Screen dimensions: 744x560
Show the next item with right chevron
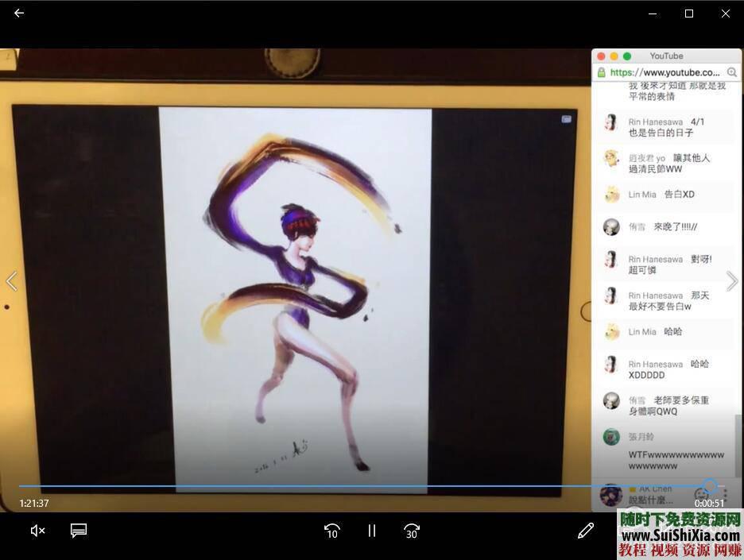[x=732, y=281]
